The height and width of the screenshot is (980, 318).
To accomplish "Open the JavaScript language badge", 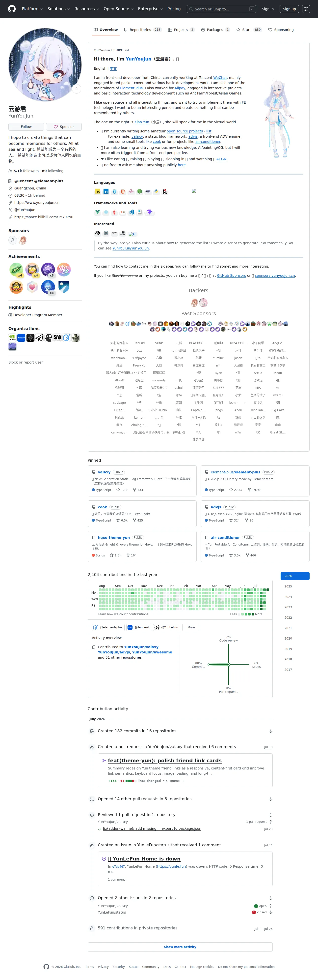I will tap(98, 191).
